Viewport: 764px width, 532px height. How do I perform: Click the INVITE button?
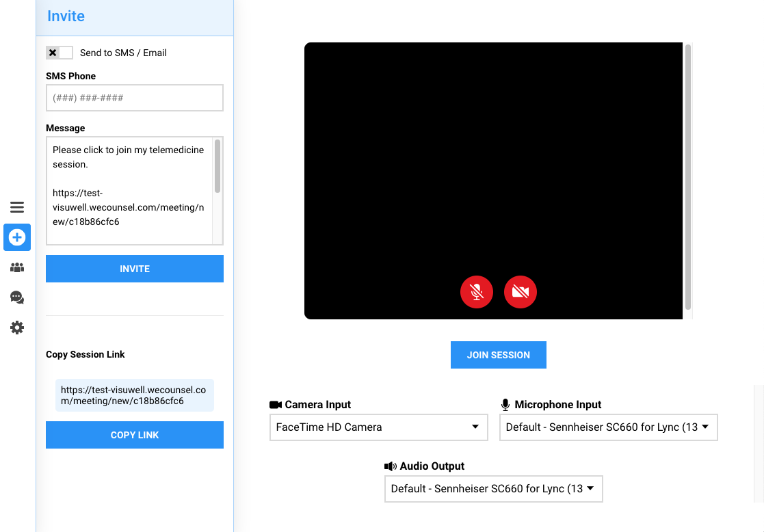click(x=135, y=269)
